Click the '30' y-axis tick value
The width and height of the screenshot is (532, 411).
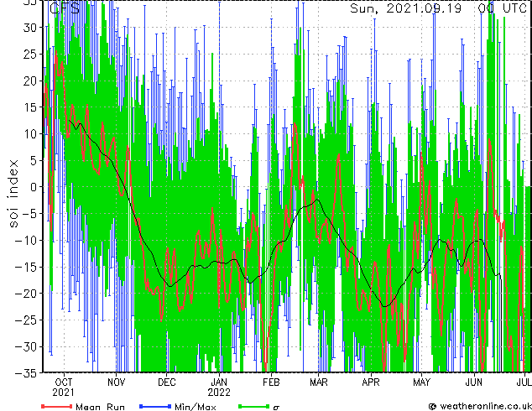[x=30, y=28]
